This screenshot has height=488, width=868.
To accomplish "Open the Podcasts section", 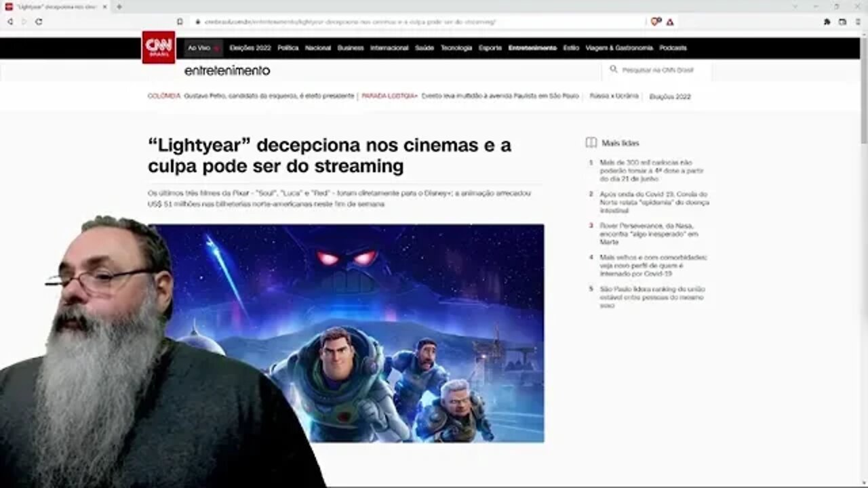I will [x=673, y=48].
